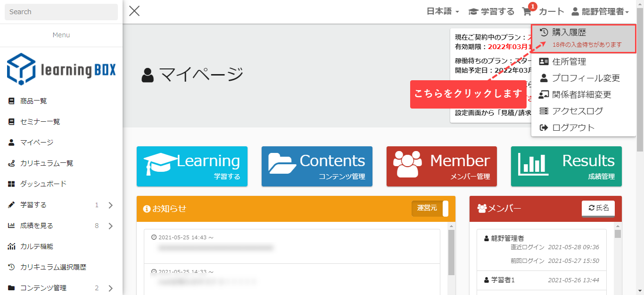Close the sidebar with the X icon
Viewport: 644px width, 295px height.
(134, 11)
